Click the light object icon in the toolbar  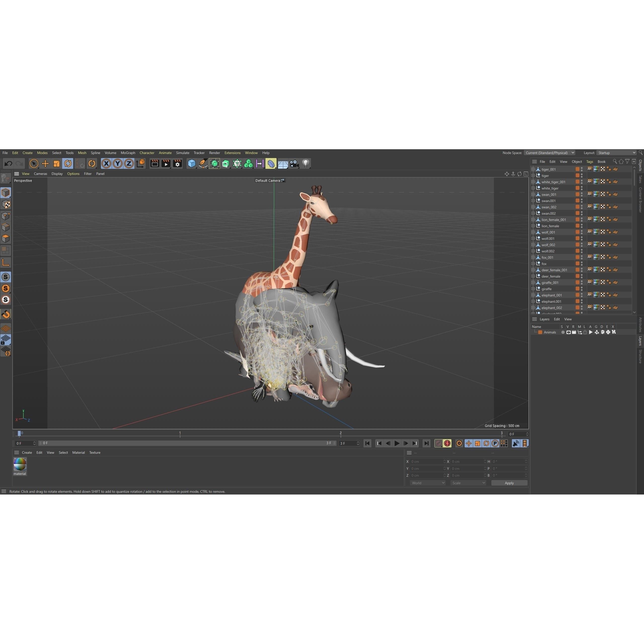305,163
